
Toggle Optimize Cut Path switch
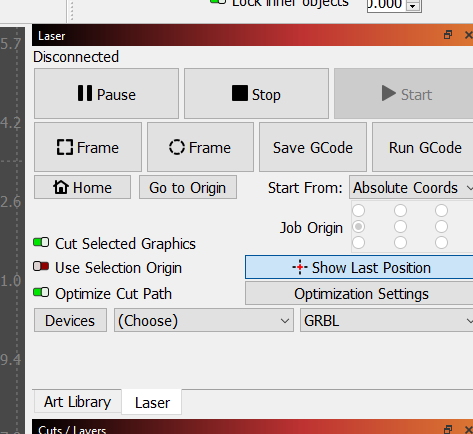[x=41, y=292]
